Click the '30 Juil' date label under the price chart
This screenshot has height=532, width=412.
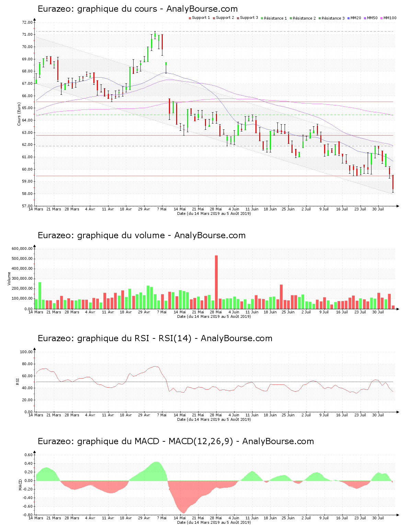pos(378,209)
